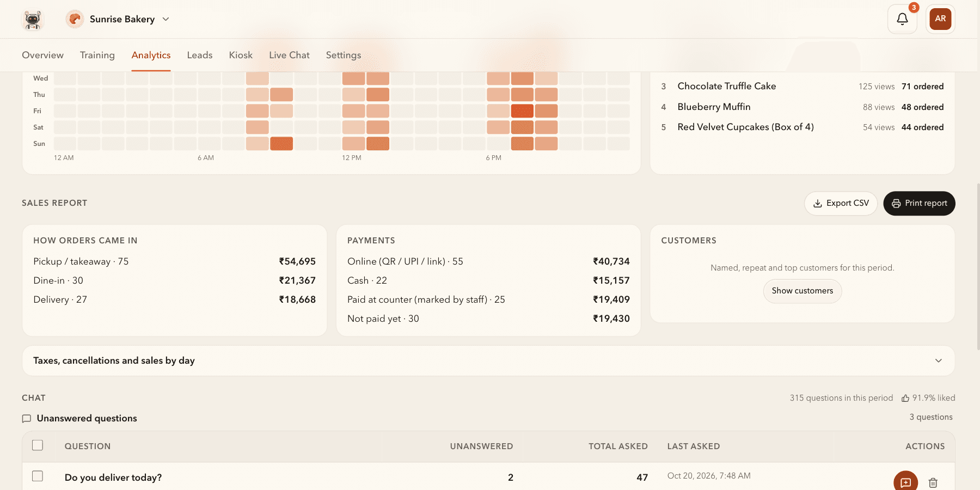Viewport: 980px width, 490px height.
Task: Go to the Overview tab
Action: tap(42, 55)
